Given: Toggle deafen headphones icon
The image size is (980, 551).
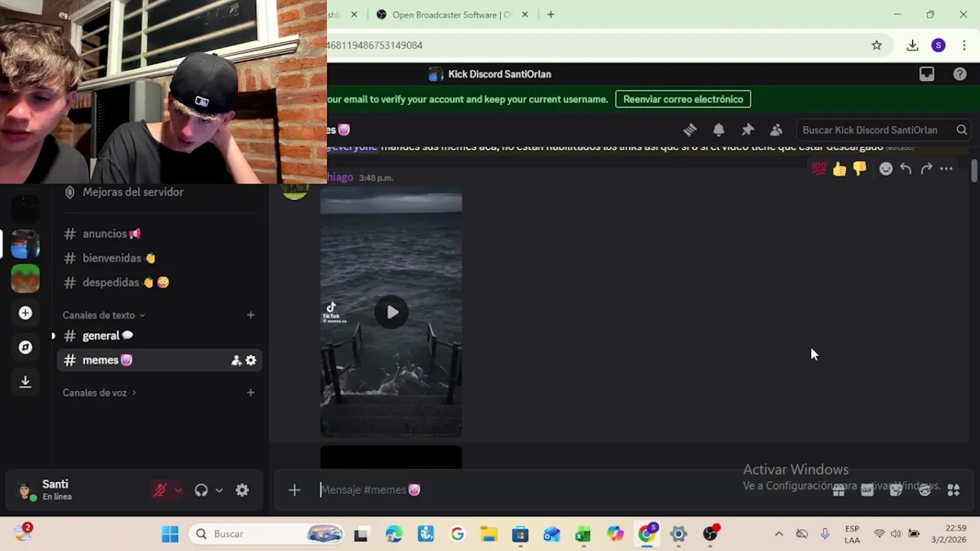Looking at the screenshot, I should coord(201,491).
